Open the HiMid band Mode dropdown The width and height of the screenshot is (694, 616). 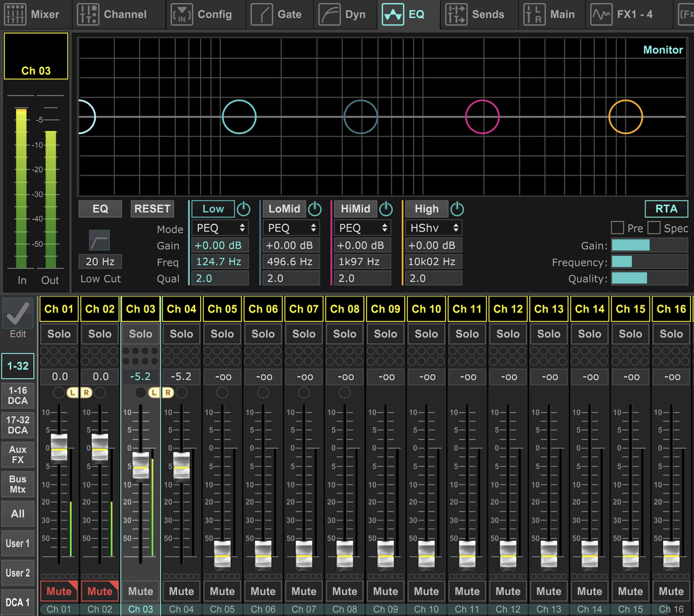363,228
